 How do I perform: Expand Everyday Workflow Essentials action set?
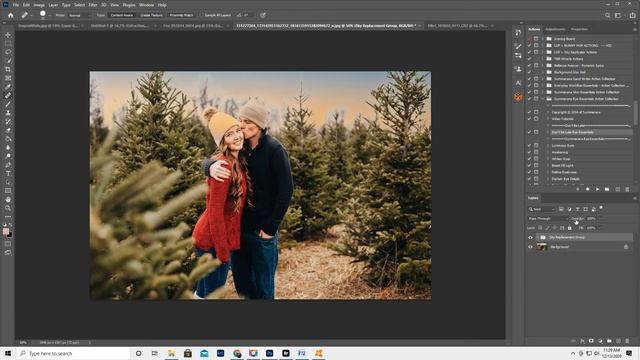coord(543,85)
